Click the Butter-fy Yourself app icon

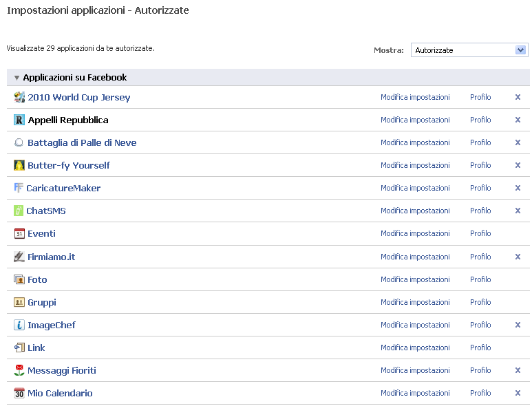[19, 166]
